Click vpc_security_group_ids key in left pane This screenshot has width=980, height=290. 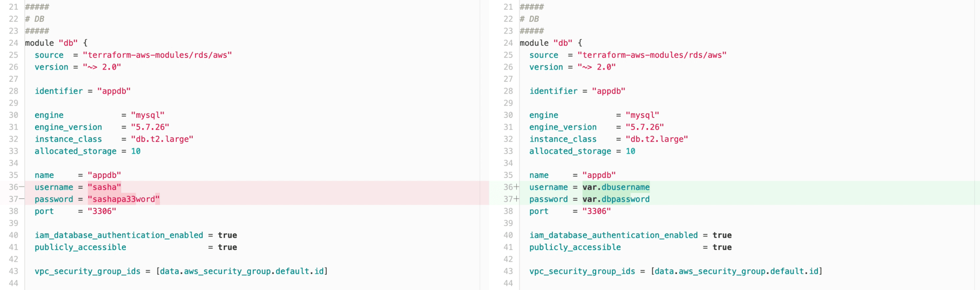point(88,271)
